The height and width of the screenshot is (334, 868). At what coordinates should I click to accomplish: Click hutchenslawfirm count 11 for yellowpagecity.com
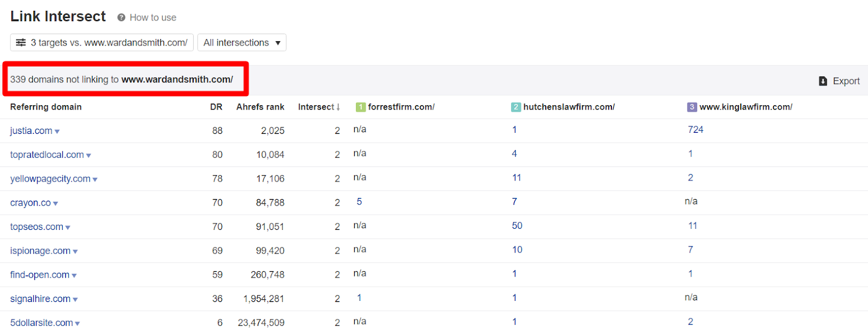click(516, 177)
